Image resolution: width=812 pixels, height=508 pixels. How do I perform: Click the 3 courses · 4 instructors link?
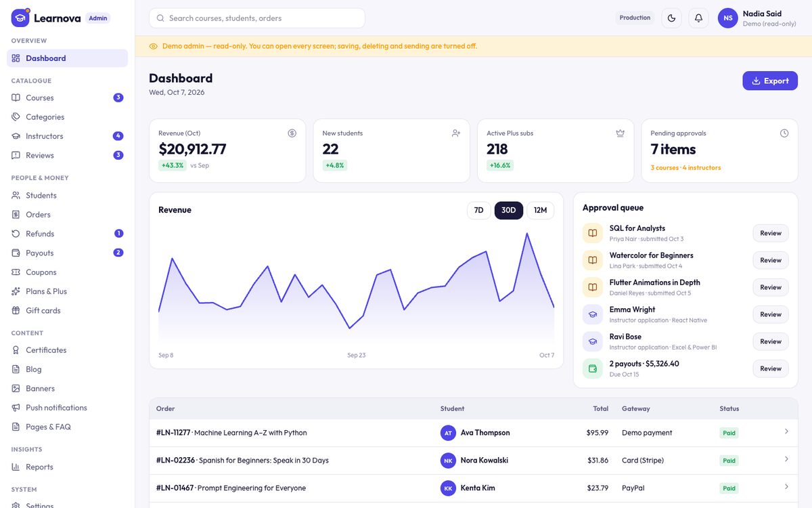coord(685,168)
